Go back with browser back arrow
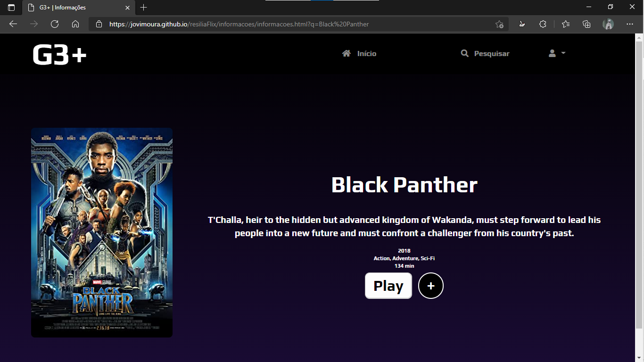Screen dimensions: 644x362 (x=13, y=24)
